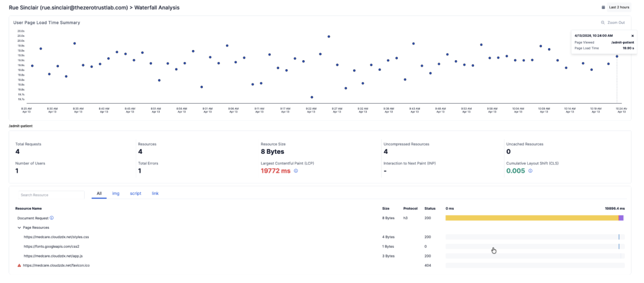This screenshot has height=283, width=644.
Task: Click the calendar icon beside Last 2 hours
Action: (x=603, y=7)
